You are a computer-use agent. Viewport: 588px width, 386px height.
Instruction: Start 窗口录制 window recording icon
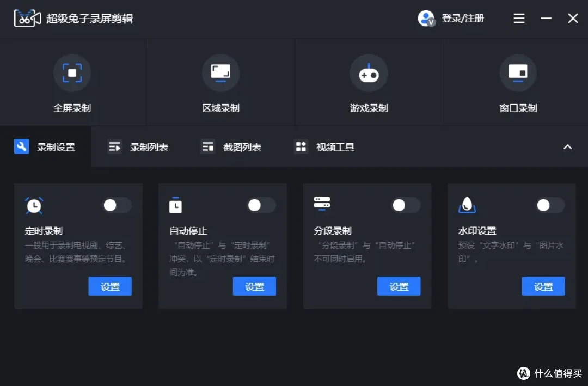(x=518, y=73)
